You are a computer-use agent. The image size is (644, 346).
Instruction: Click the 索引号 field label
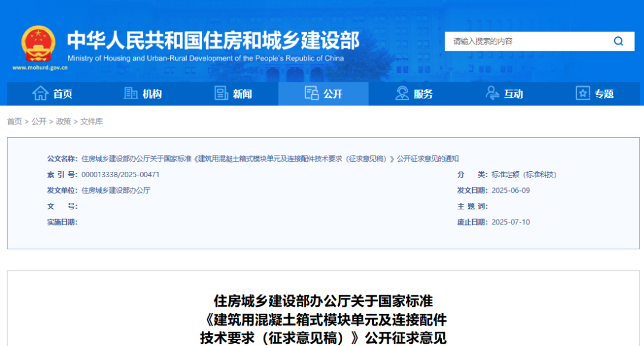[62, 175]
